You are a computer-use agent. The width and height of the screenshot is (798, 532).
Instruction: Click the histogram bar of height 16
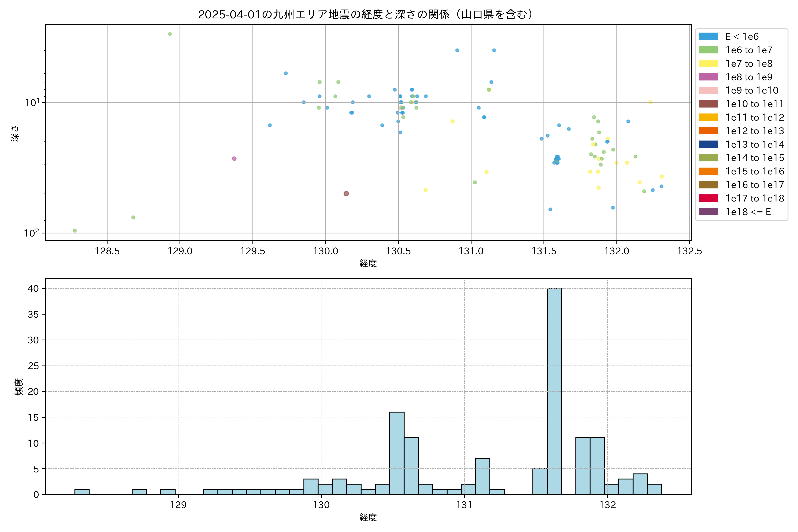397,453
